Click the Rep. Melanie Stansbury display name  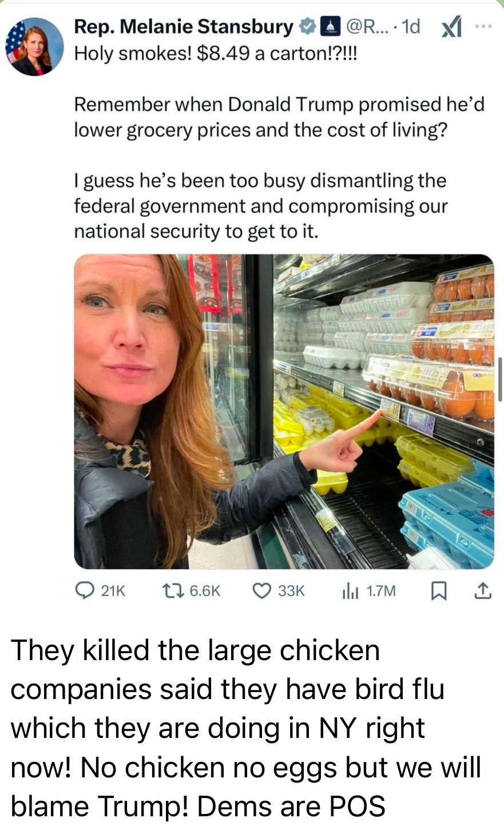pyautogui.click(x=184, y=26)
